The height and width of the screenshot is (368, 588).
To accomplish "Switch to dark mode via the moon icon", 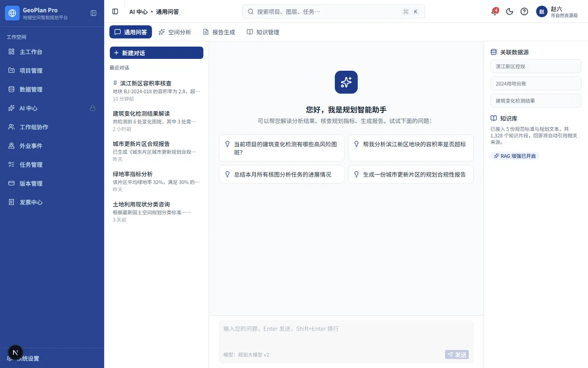I will pyautogui.click(x=509, y=11).
